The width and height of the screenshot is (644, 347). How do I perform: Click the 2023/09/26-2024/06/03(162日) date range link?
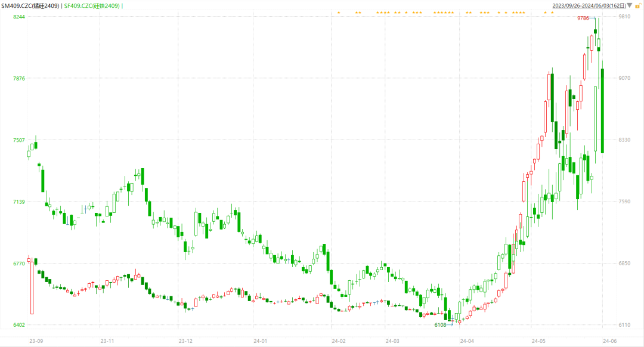tap(589, 6)
